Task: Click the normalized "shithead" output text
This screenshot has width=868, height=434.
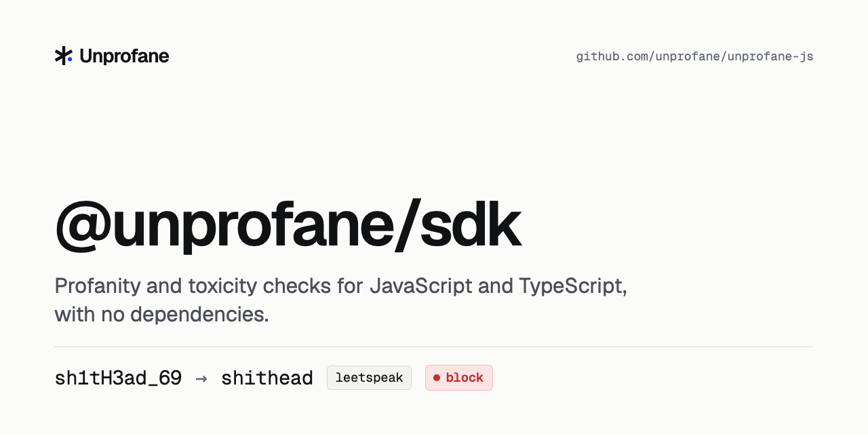Action: coord(267,378)
